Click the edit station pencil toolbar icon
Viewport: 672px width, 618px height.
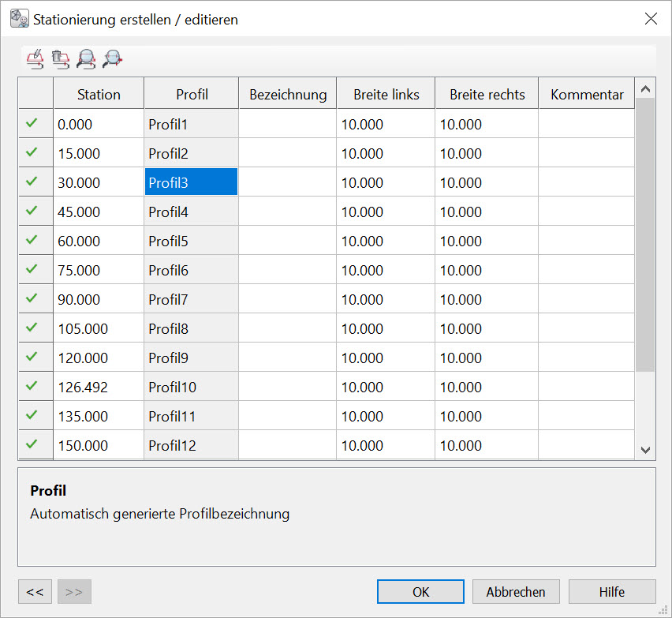click(35, 58)
